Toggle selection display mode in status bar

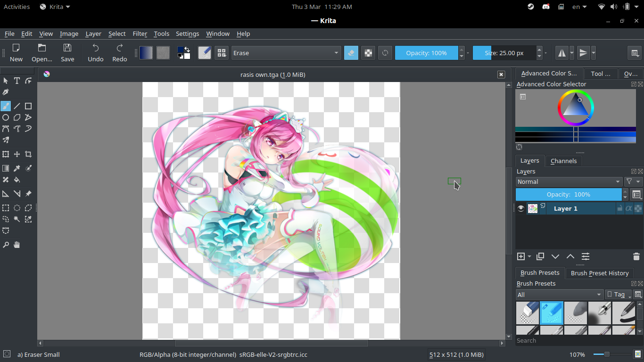click(x=7, y=354)
